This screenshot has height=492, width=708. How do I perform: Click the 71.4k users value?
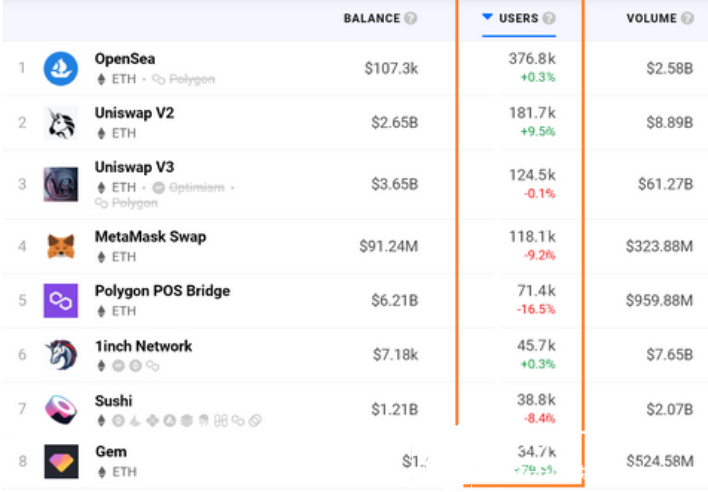pyautogui.click(x=536, y=291)
